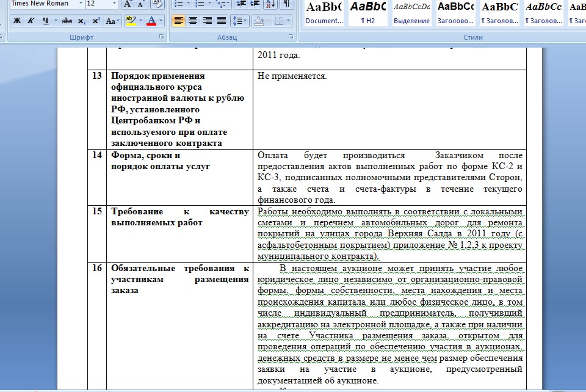
Task: Align text to the left
Action: [x=178, y=21]
